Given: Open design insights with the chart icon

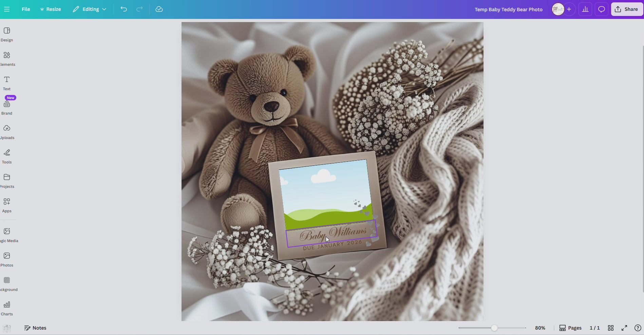Looking at the screenshot, I should [585, 9].
